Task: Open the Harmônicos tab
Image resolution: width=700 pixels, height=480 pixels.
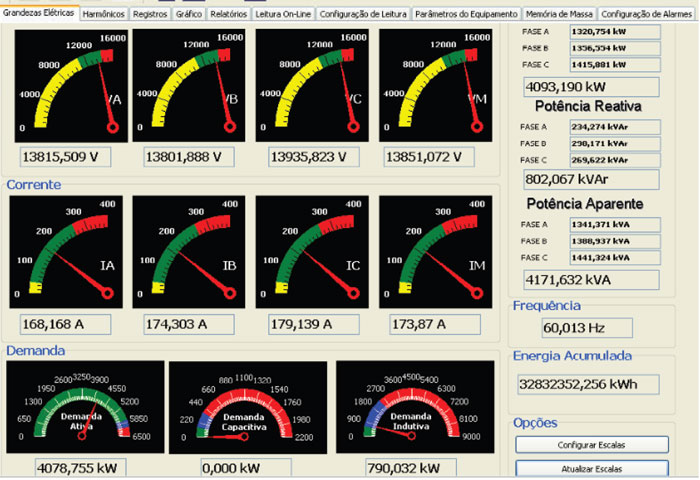Action: 103,15
